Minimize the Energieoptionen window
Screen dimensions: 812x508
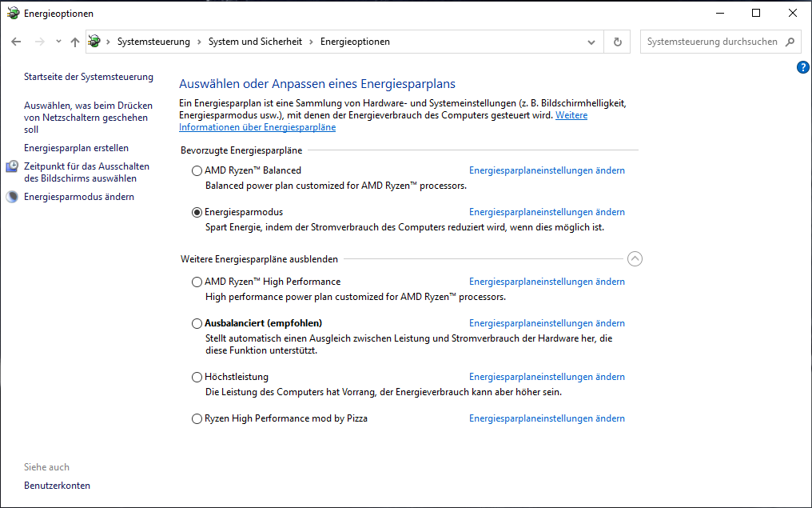[x=720, y=13]
